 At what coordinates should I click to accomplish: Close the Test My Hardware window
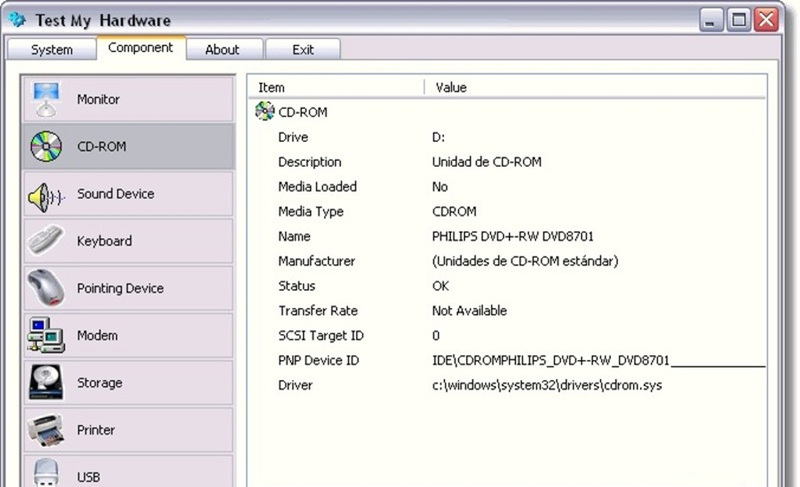point(766,20)
